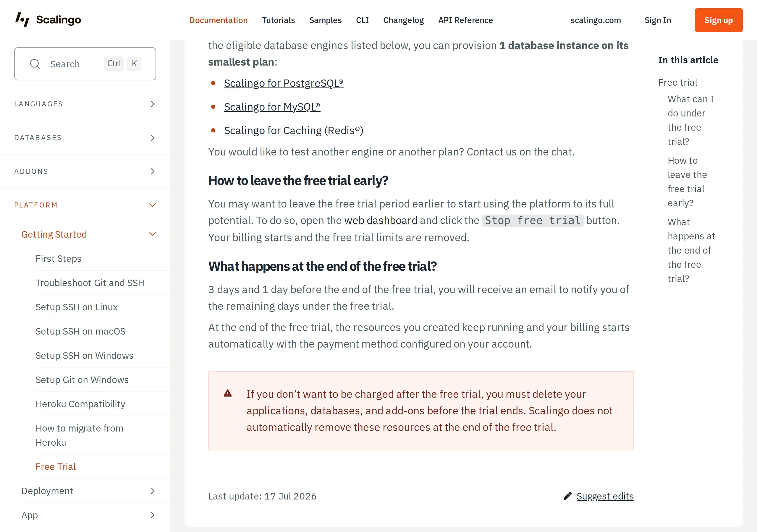Jump to 'How to leave the free trial early?' outline entry

point(688,181)
